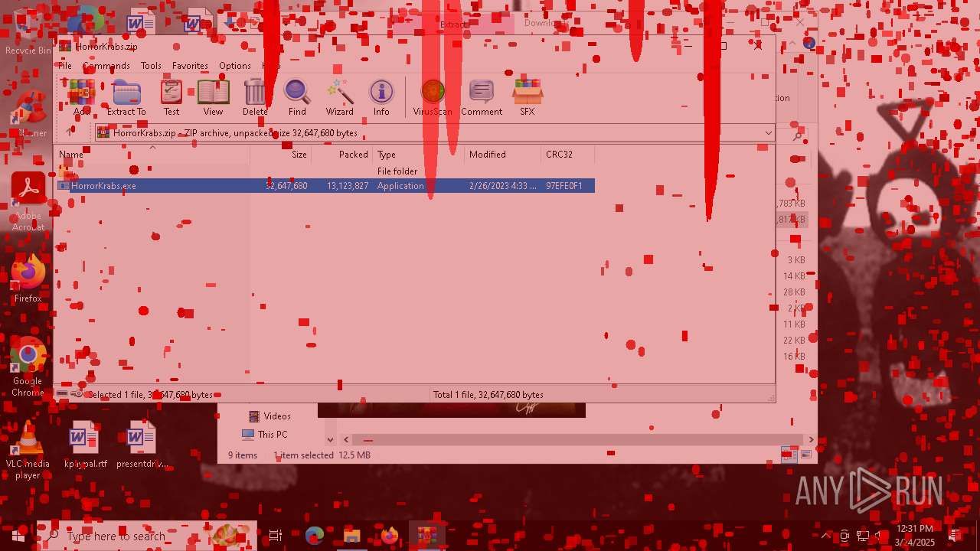Open the File menu
The image size is (980, 551).
(x=65, y=66)
